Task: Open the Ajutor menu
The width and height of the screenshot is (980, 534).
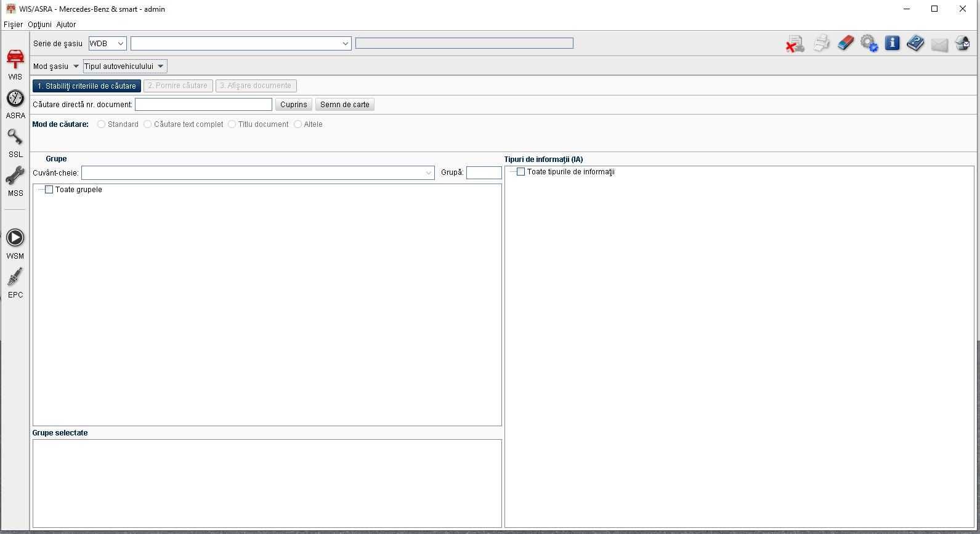Action: tap(66, 25)
